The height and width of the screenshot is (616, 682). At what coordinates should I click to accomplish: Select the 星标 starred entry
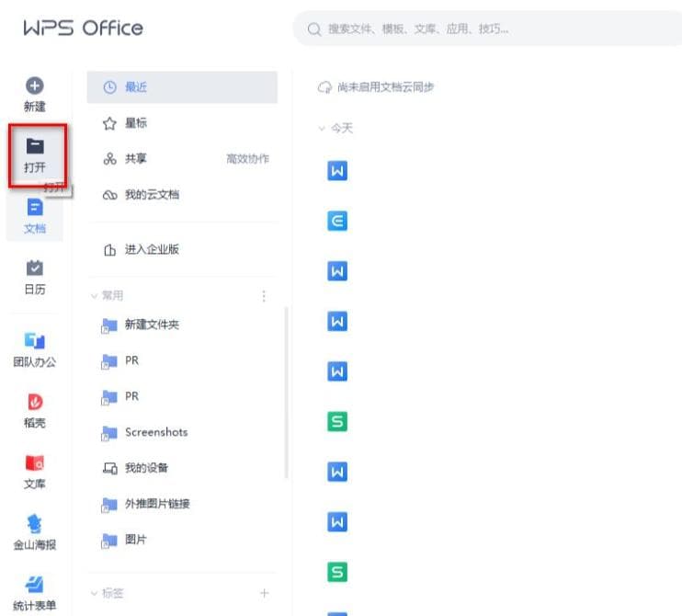[x=182, y=123]
